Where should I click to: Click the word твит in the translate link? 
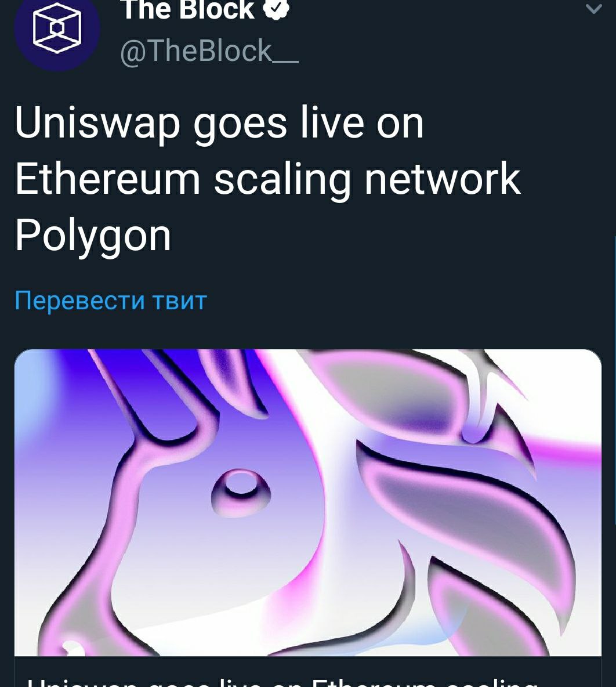[180, 301]
